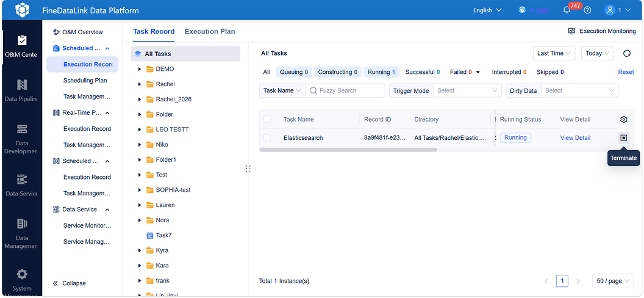Open Service Monitoring menu item
Viewport: 644px width, 298px height.
coord(87,226)
